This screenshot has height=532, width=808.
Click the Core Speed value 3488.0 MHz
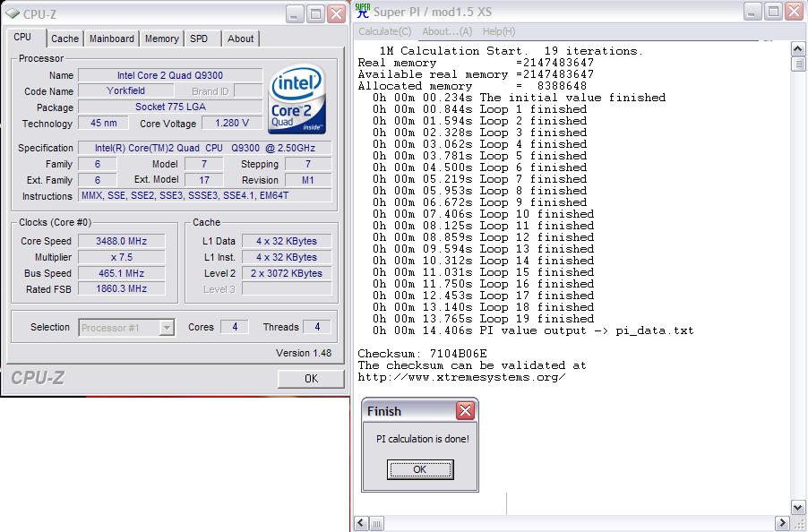pyautogui.click(x=122, y=241)
